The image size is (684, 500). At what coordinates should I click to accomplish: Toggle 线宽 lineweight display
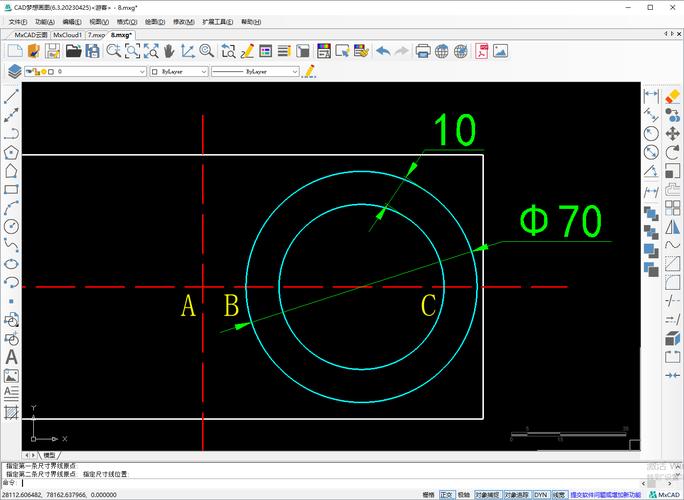(x=559, y=495)
